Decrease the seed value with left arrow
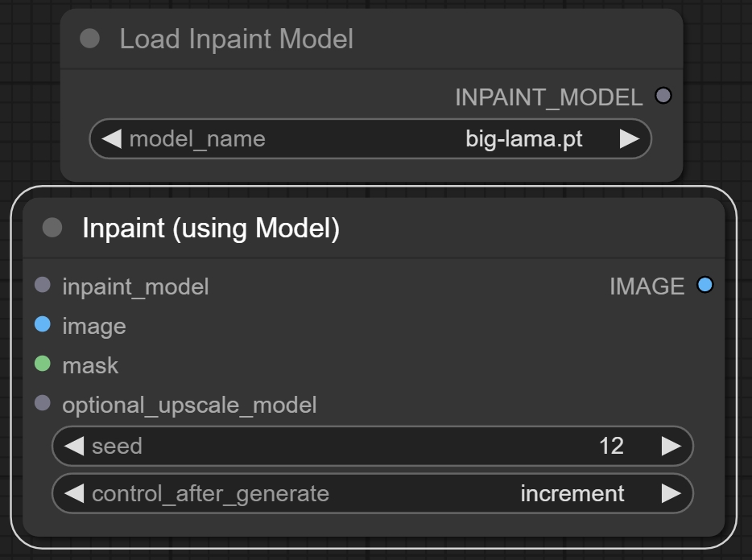 (x=74, y=446)
